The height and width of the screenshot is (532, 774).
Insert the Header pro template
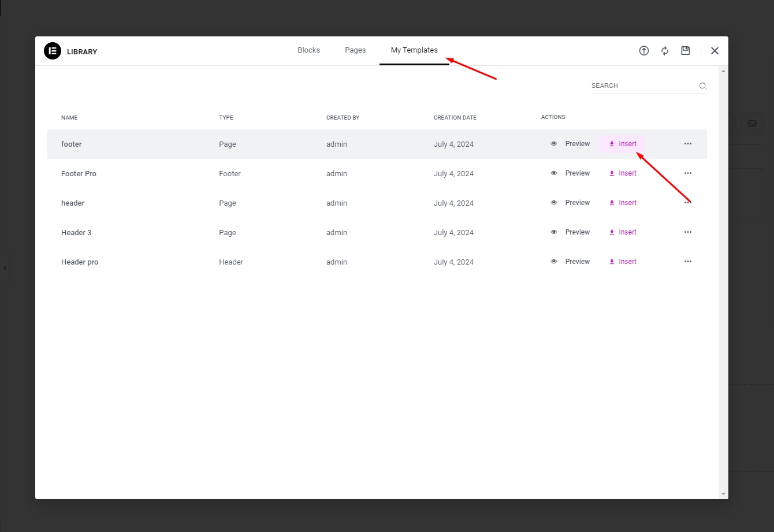(623, 262)
